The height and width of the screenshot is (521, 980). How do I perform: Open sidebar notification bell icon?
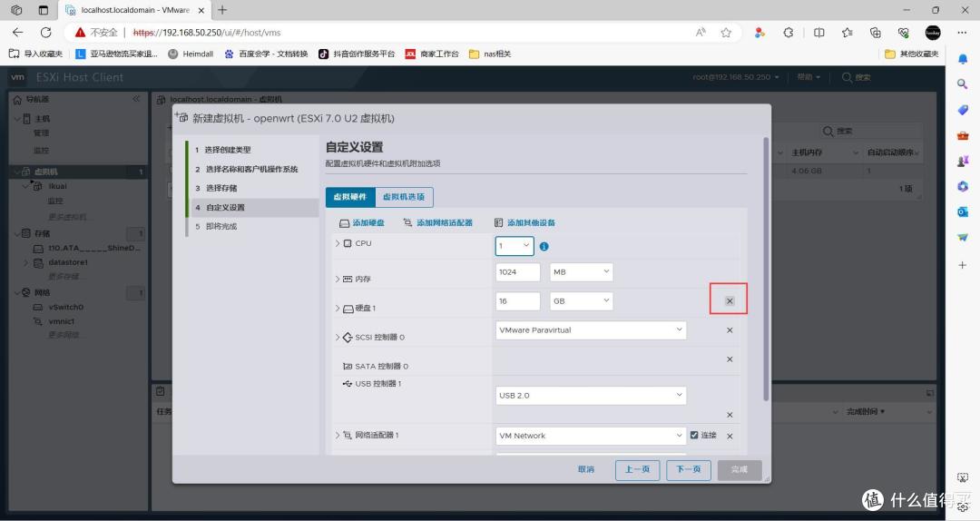(963, 59)
